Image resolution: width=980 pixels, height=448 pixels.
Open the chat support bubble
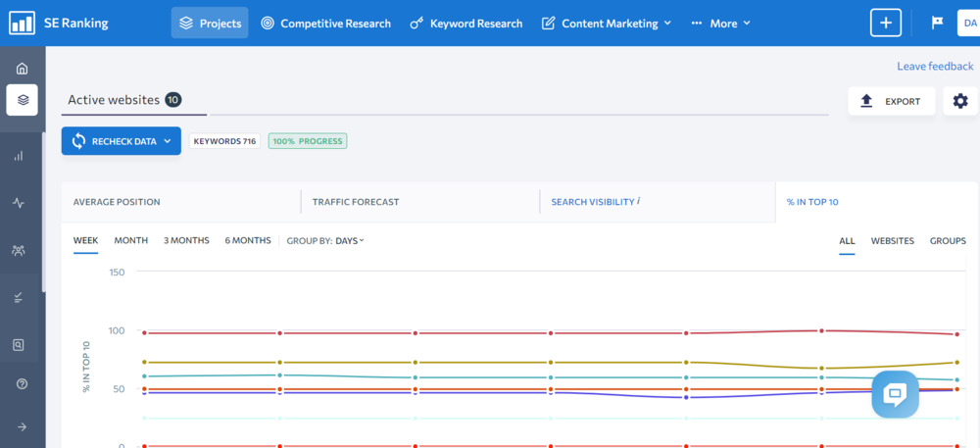click(x=895, y=394)
